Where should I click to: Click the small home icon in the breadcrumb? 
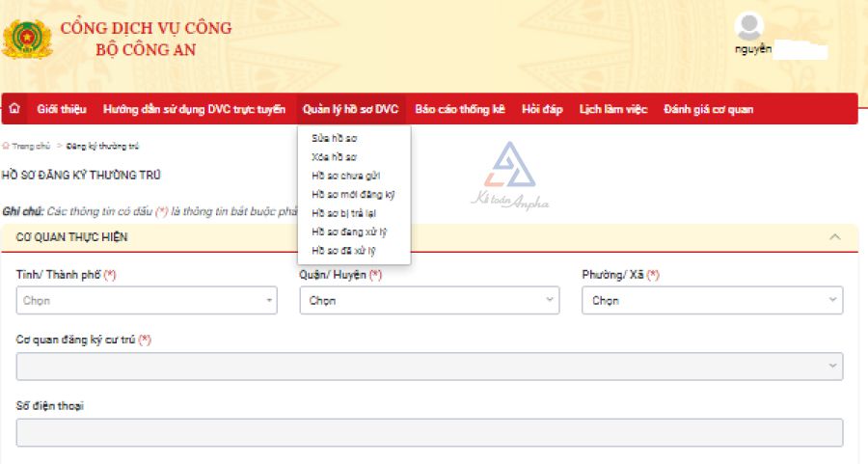click(x=6, y=147)
